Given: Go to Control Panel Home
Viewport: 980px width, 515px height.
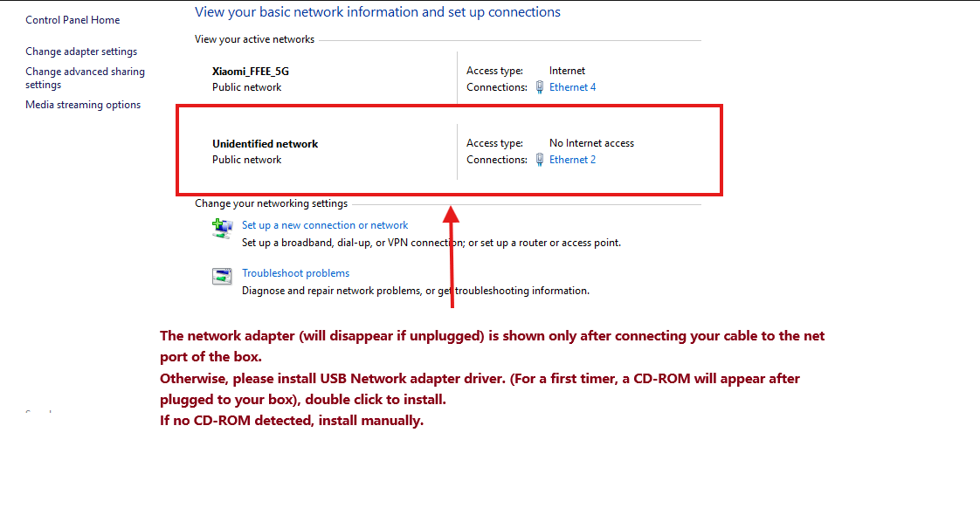Looking at the screenshot, I should coord(72,20).
